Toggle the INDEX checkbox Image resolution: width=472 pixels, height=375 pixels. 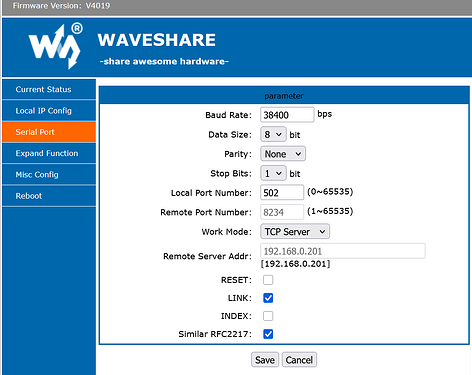(x=268, y=316)
